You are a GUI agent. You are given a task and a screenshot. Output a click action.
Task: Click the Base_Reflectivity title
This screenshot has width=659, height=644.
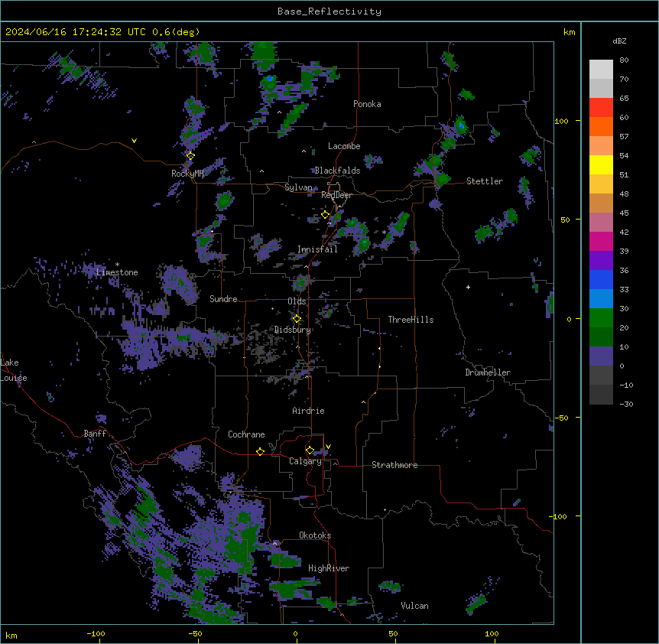[329, 11]
